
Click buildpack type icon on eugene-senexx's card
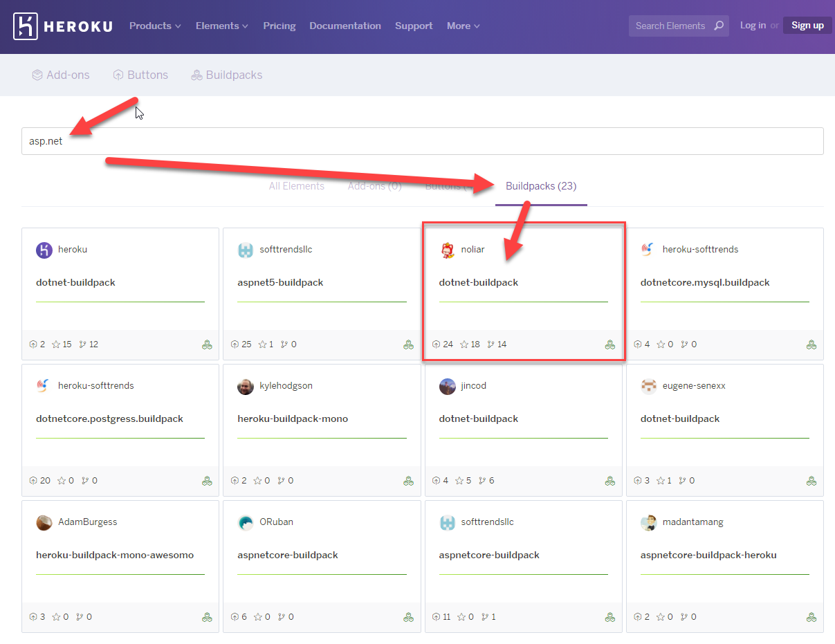811,481
